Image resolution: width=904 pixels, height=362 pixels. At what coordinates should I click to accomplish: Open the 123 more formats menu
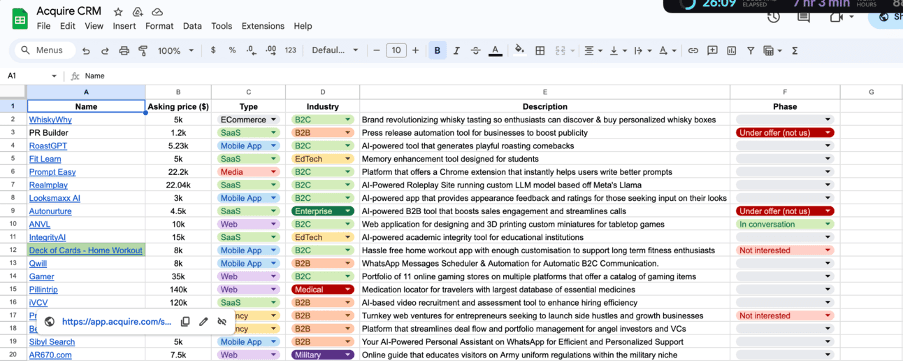(291, 50)
